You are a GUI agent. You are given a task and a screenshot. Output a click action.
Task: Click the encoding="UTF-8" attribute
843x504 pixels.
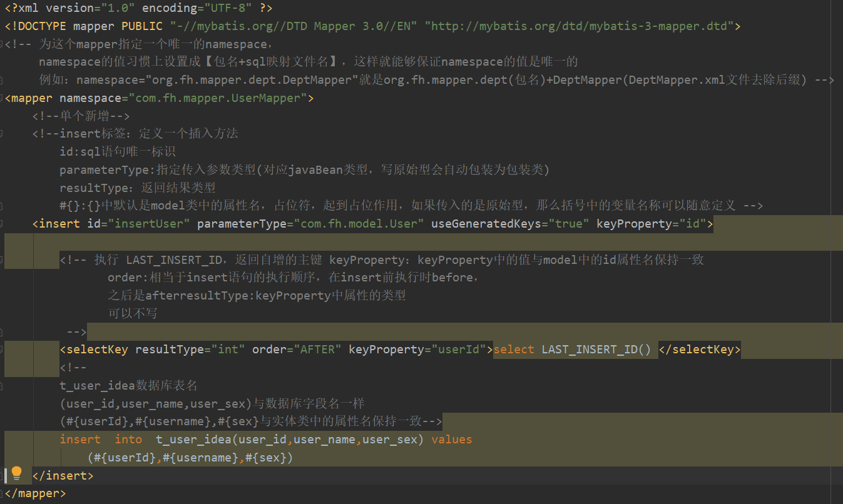point(197,9)
